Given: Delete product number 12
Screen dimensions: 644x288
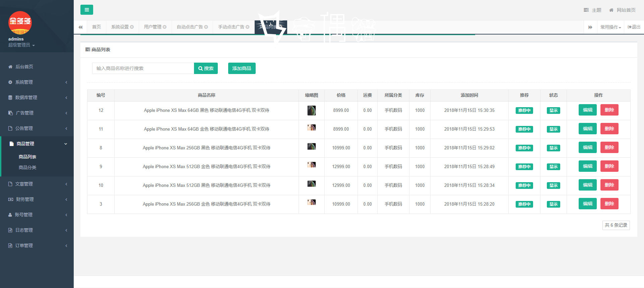Looking at the screenshot, I should click(x=609, y=110).
